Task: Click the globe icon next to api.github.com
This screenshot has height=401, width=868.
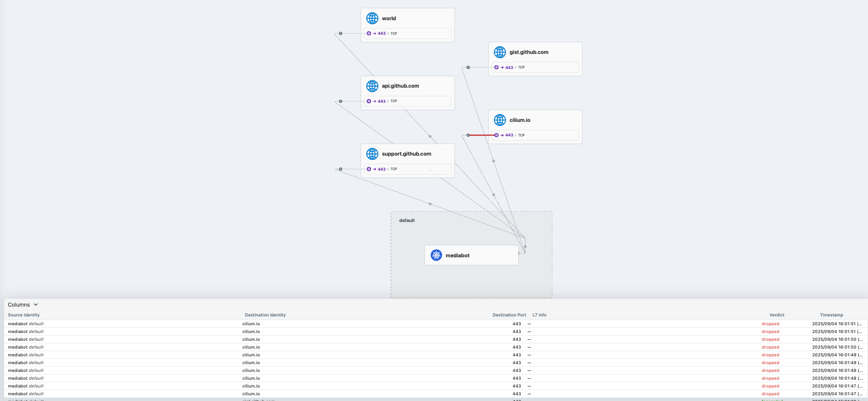Action: pyautogui.click(x=372, y=86)
